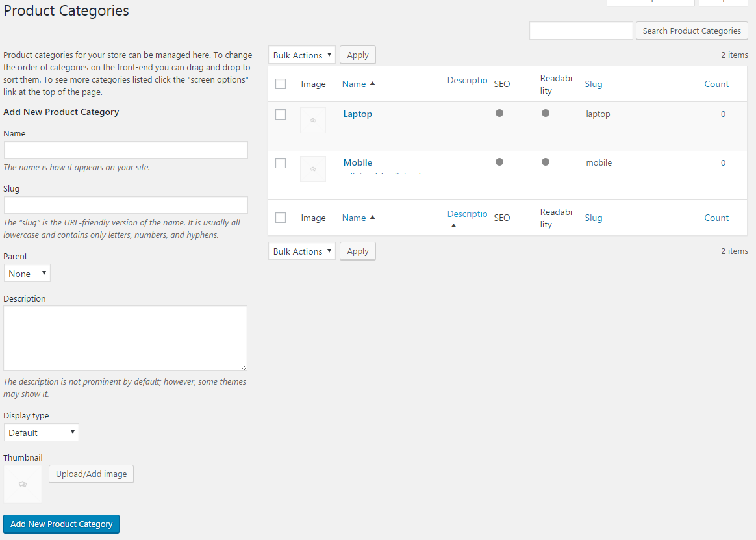756x540 pixels.
Task: Click the Image column header in the table
Action: 314,84
